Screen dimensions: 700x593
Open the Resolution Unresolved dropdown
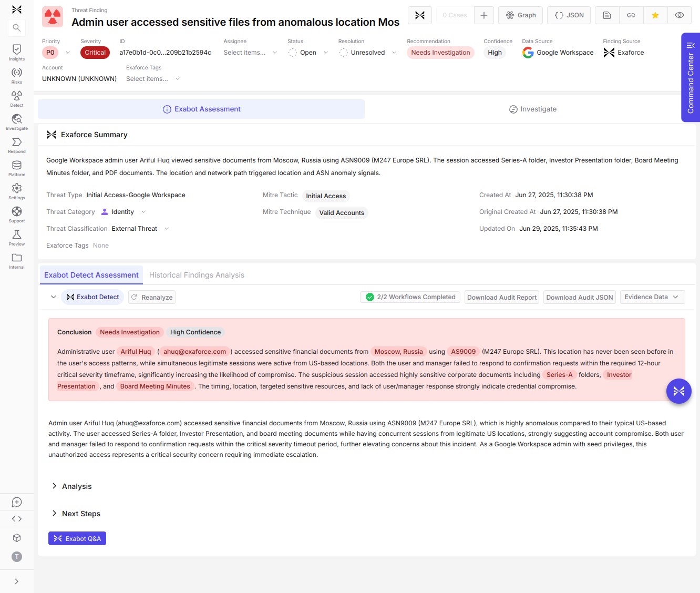click(x=368, y=53)
